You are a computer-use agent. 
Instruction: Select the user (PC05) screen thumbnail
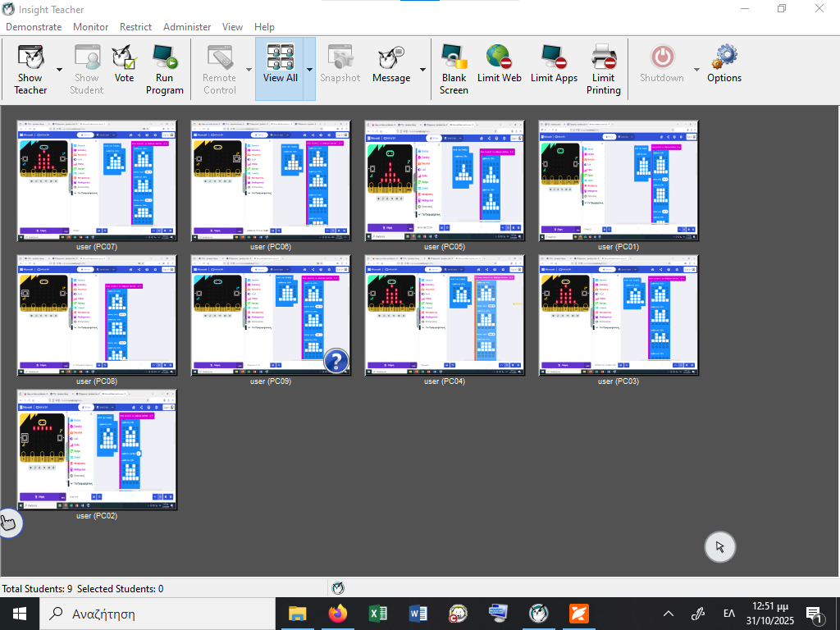[444, 180]
